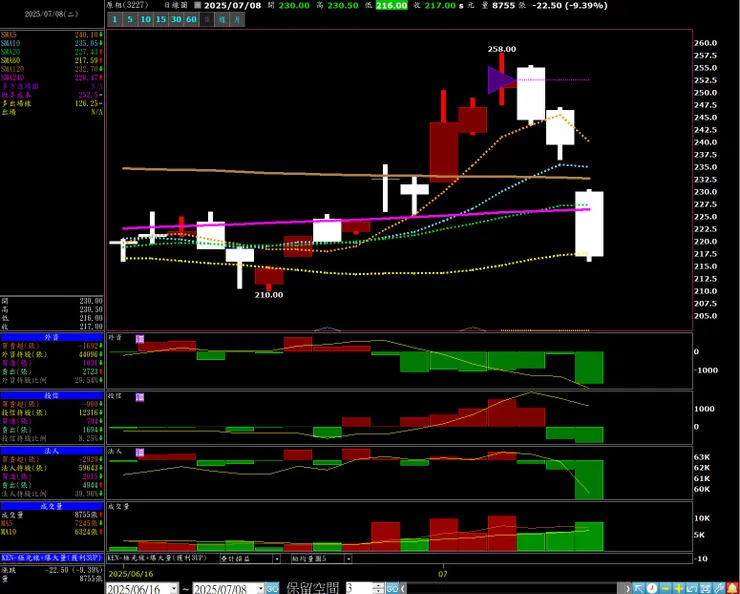Open the start date 2025/06/16 dropdown

coord(174,588)
